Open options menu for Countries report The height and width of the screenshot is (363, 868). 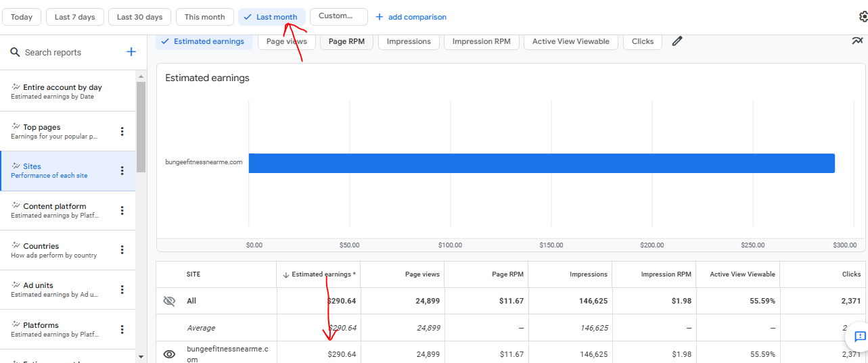coord(122,250)
